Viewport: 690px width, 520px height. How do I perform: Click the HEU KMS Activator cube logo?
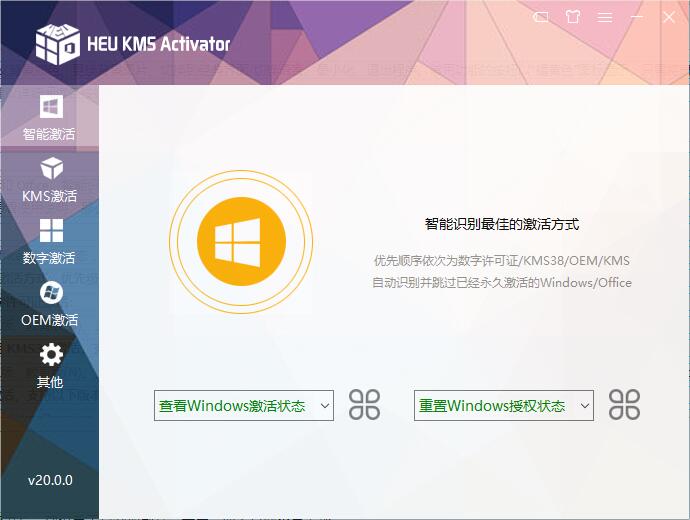tap(58, 44)
